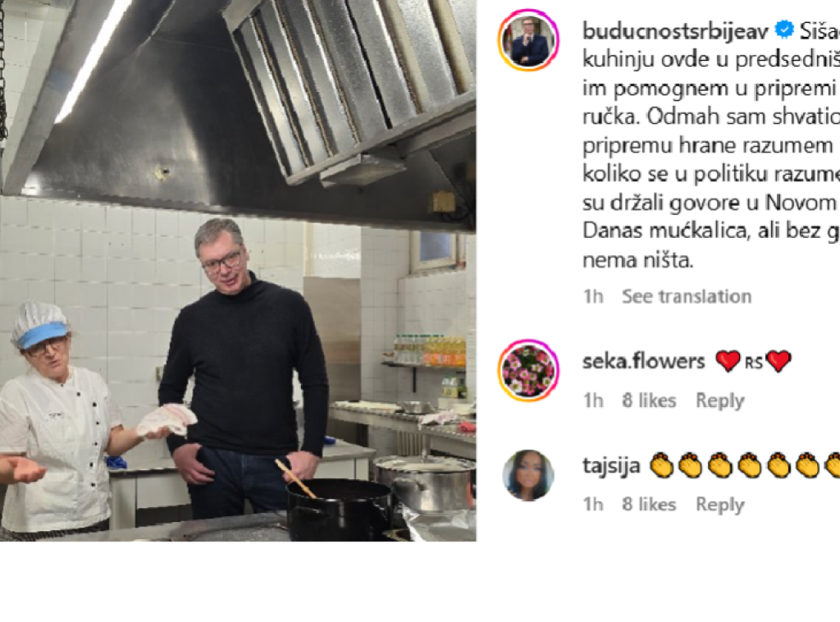Screen dimensions: 840x622
Task: Reply to tajsija comment
Action: pos(720,505)
